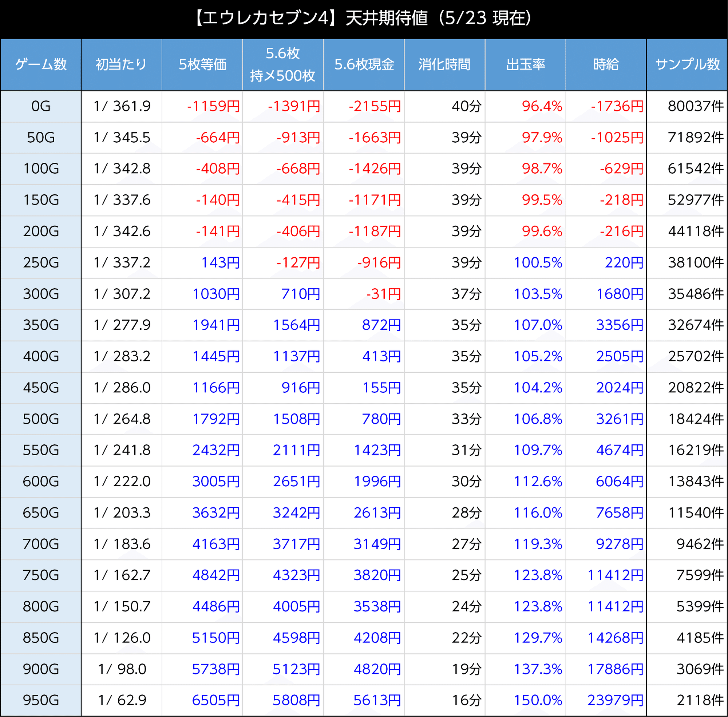
Task: Click the サンプル数 column header
Action: click(x=687, y=64)
